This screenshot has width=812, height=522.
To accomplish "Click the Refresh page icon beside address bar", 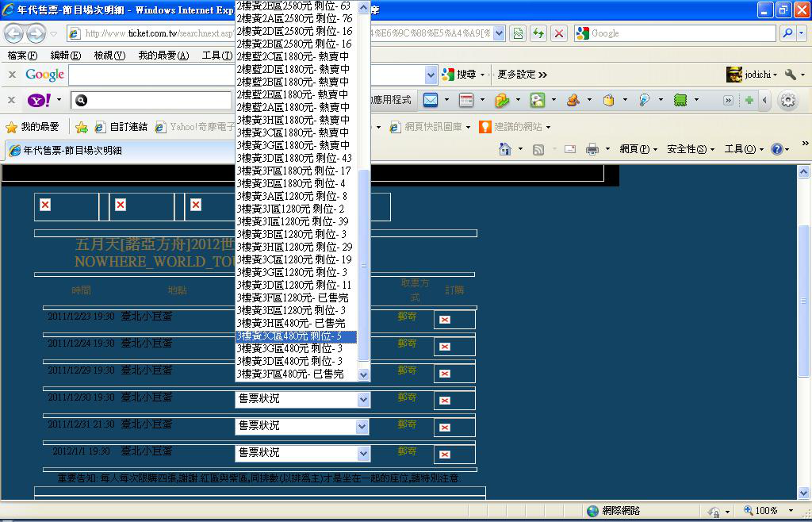I will [x=538, y=33].
